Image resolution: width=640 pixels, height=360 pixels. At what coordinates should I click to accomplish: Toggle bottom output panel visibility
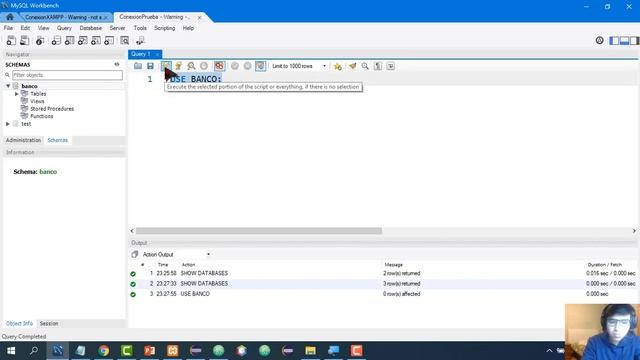pyautogui.click(x=624, y=40)
